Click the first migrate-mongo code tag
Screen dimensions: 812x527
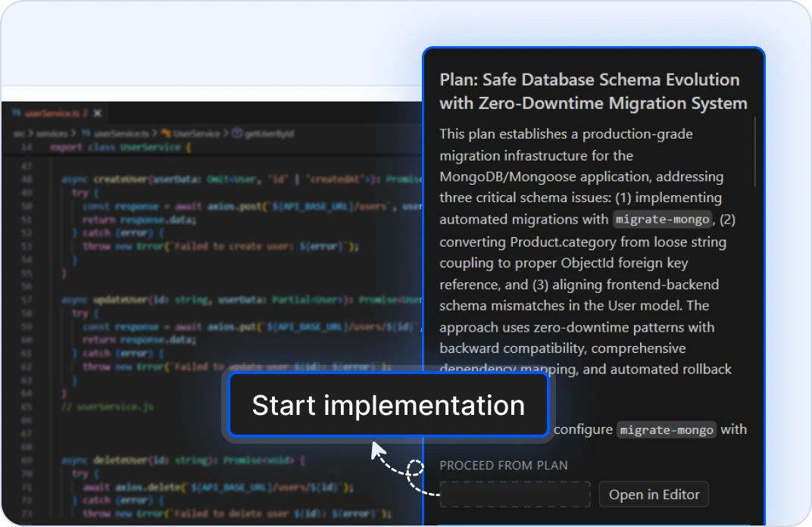coord(663,220)
